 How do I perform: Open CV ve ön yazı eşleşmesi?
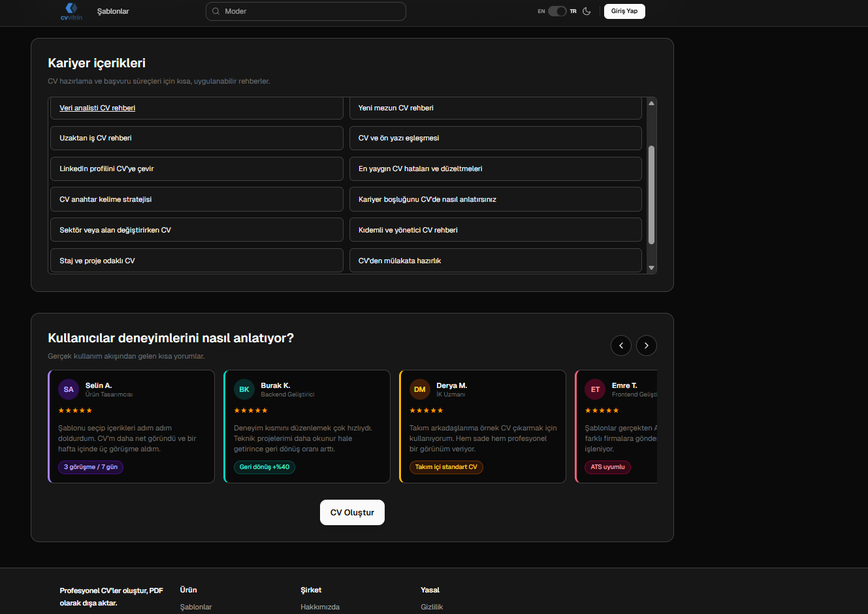pyautogui.click(x=496, y=138)
